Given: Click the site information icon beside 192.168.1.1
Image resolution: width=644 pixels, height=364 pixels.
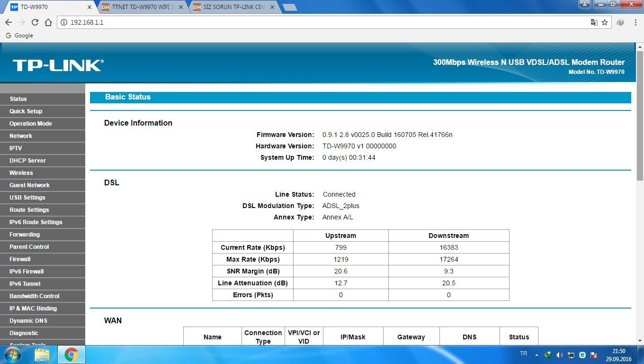Looking at the screenshot, I should [x=64, y=22].
